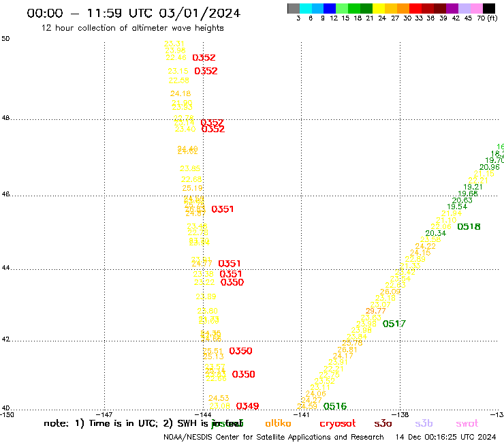This screenshot has width=504, height=443.
Task: Click the 70 (ft) legend scale label
Action: (x=487, y=18)
